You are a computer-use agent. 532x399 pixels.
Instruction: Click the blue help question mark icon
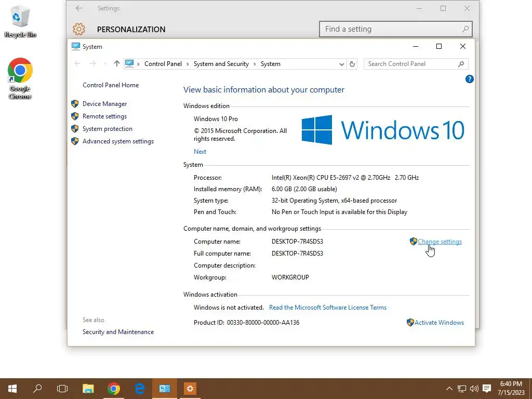(469, 79)
